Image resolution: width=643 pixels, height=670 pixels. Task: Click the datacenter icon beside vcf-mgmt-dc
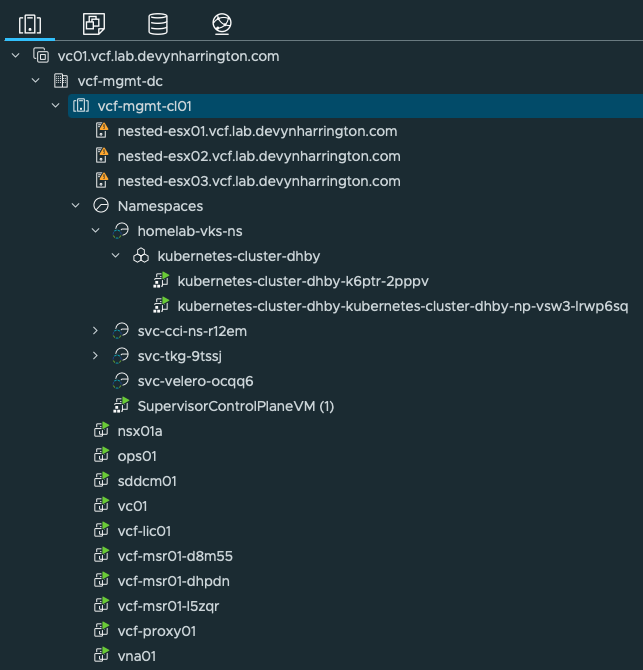[61, 81]
